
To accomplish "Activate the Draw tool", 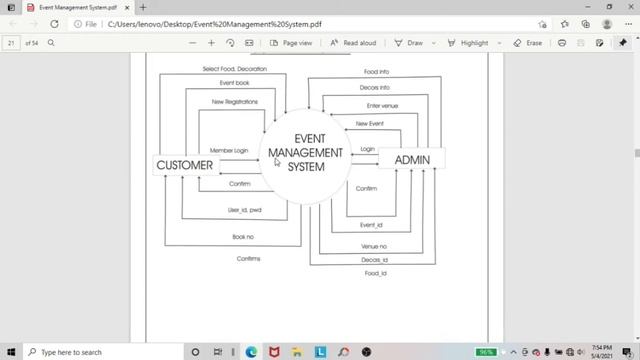I will [x=409, y=43].
